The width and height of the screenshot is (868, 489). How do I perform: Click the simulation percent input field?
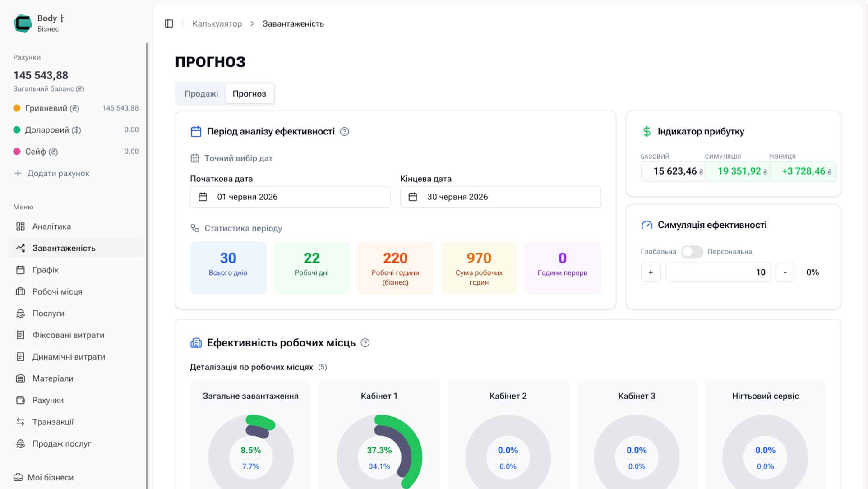[718, 272]
